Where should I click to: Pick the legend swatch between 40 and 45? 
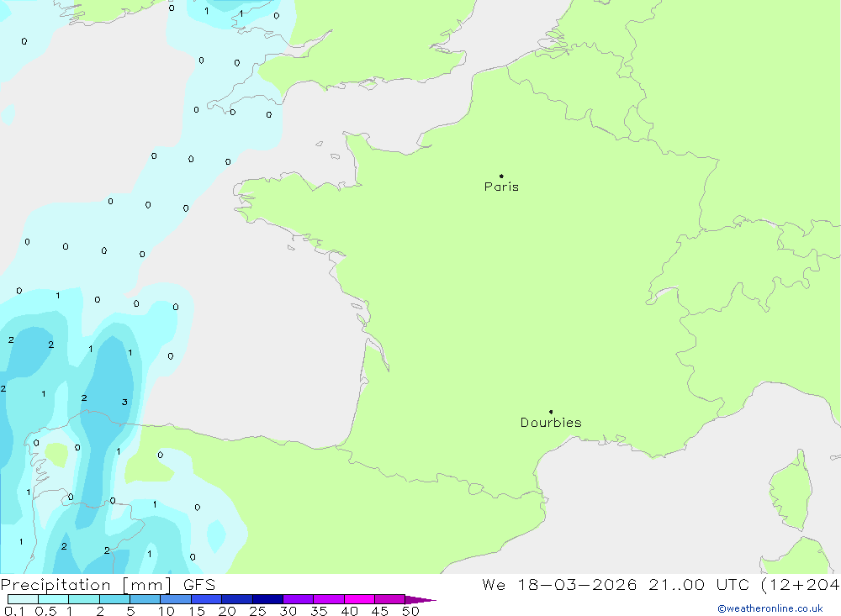point(359,599)
